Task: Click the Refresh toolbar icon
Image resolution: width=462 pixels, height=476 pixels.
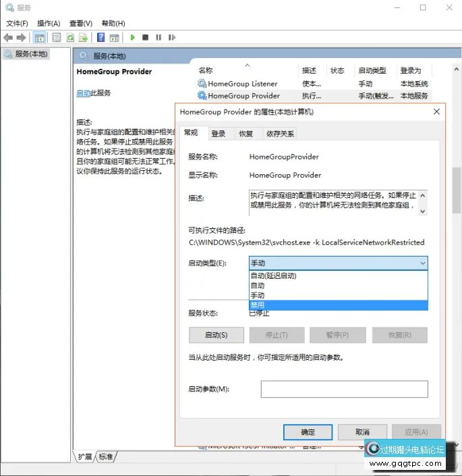Action: coord(70,38)
